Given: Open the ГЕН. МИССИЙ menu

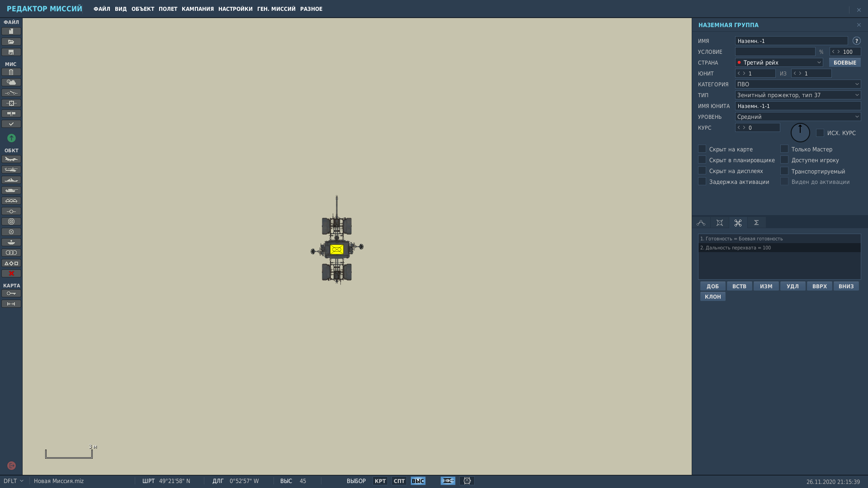Looking at the screenshot, I should point(276,9).
